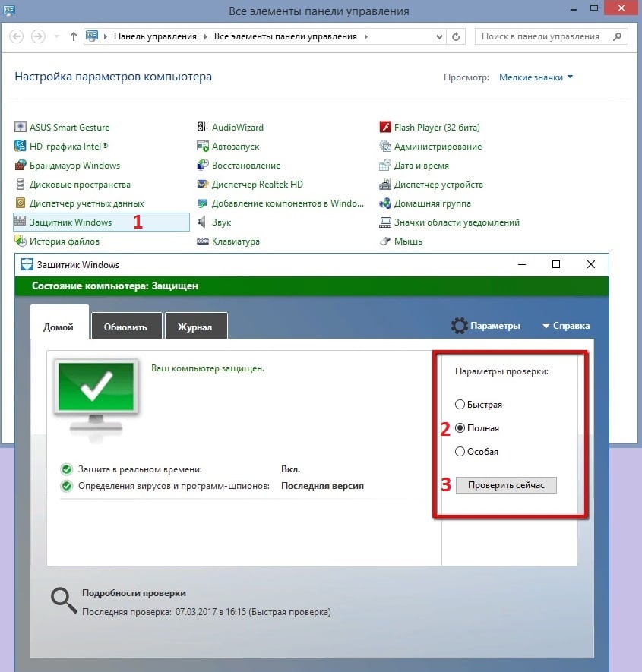Image resolution: width=642 pixels, height=672 pixels.
Task: Open the Мелкие значки view dropdown
Action: click(536, 77)
